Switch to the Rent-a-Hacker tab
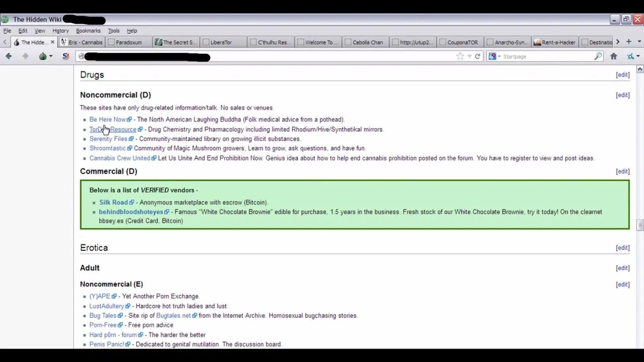The width and height of the screenshot is (644, 362). [555, 42]
